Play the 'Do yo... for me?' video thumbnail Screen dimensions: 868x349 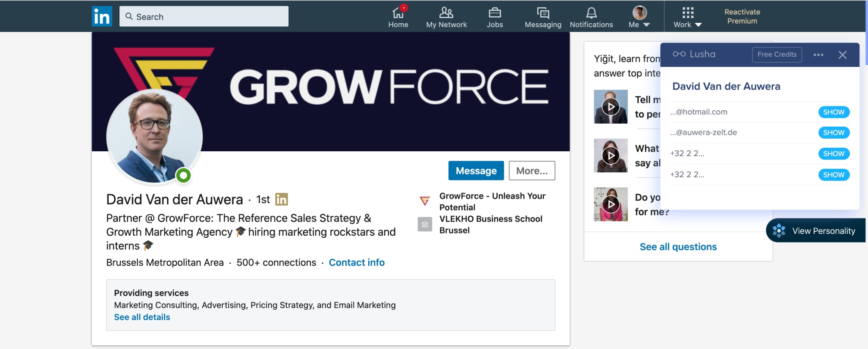(x=611, y=204)
